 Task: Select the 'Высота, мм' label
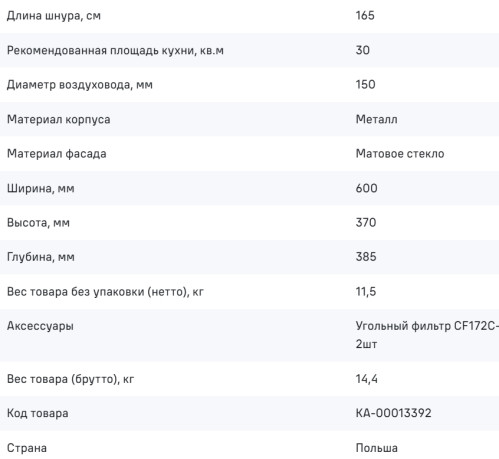click(38, 223)
